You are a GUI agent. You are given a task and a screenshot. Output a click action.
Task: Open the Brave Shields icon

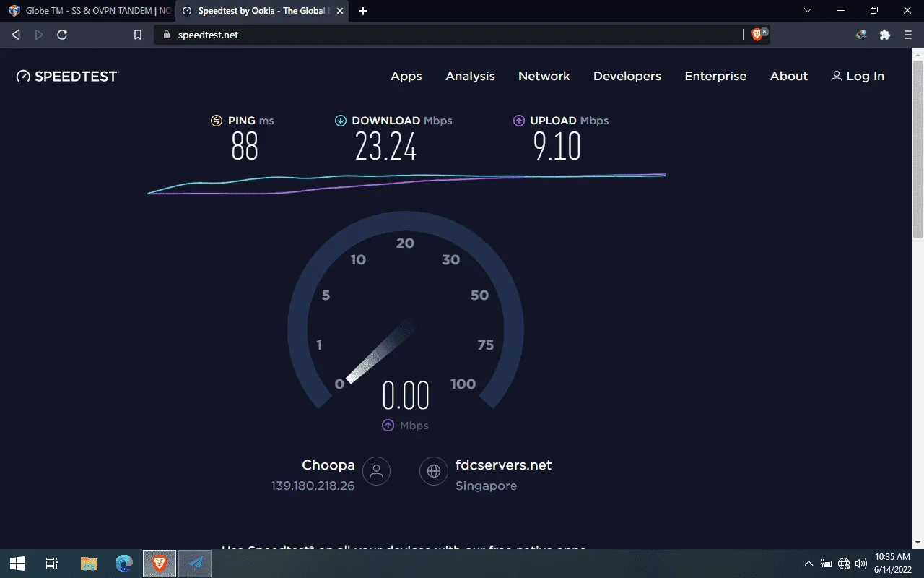click(x=758, y=35)
